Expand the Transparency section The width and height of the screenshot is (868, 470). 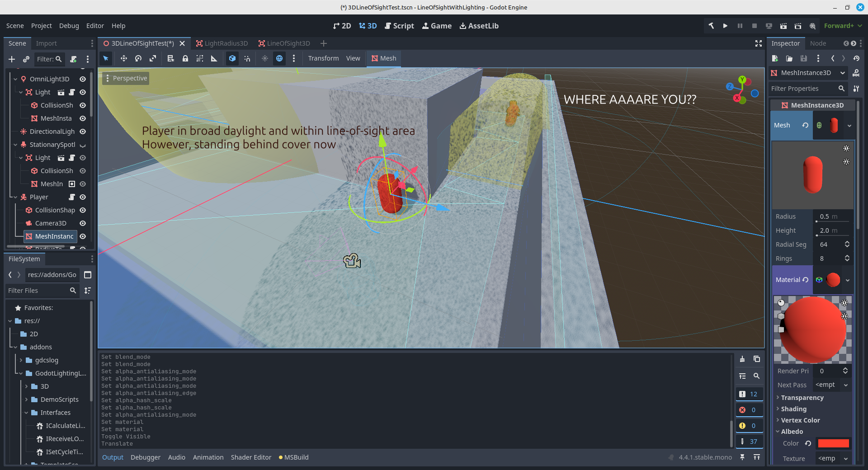pyautogui.click(x=802, y=398)
